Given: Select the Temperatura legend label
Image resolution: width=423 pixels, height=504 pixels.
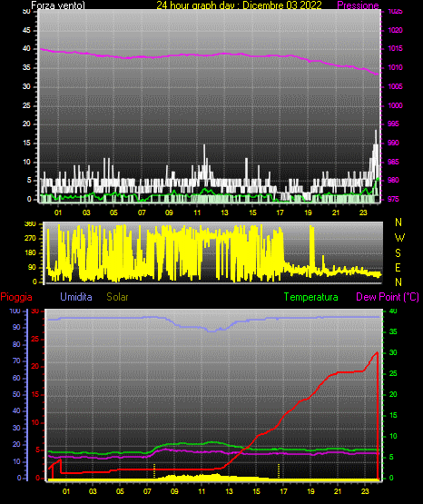Looking at the screenshot, I should (310, 297).
